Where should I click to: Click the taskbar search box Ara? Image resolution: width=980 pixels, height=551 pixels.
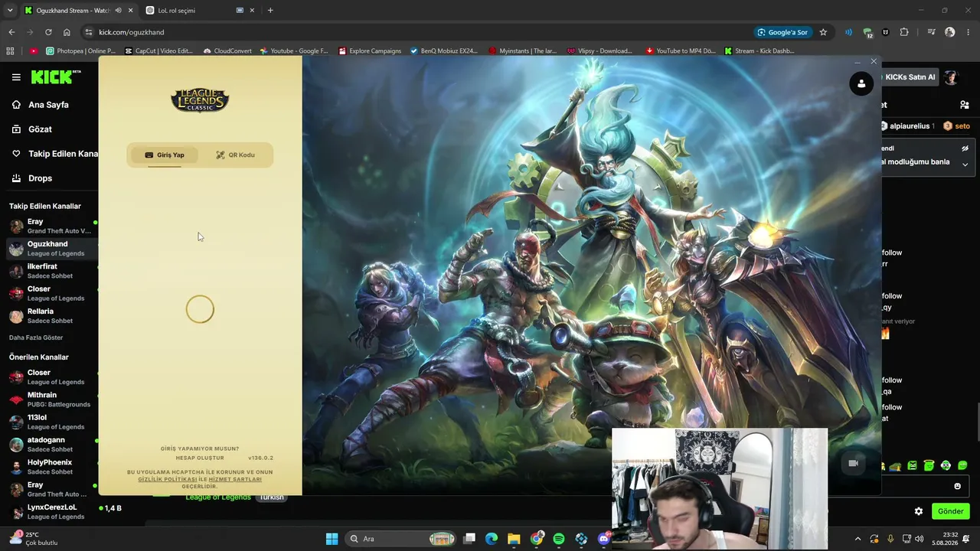[402, 539]
